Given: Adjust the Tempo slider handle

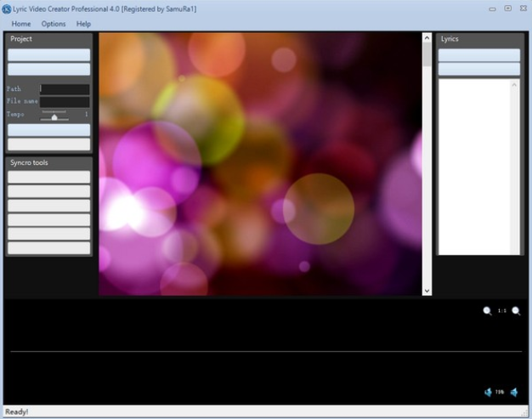Looking at the screenshot, I should 54,116.
